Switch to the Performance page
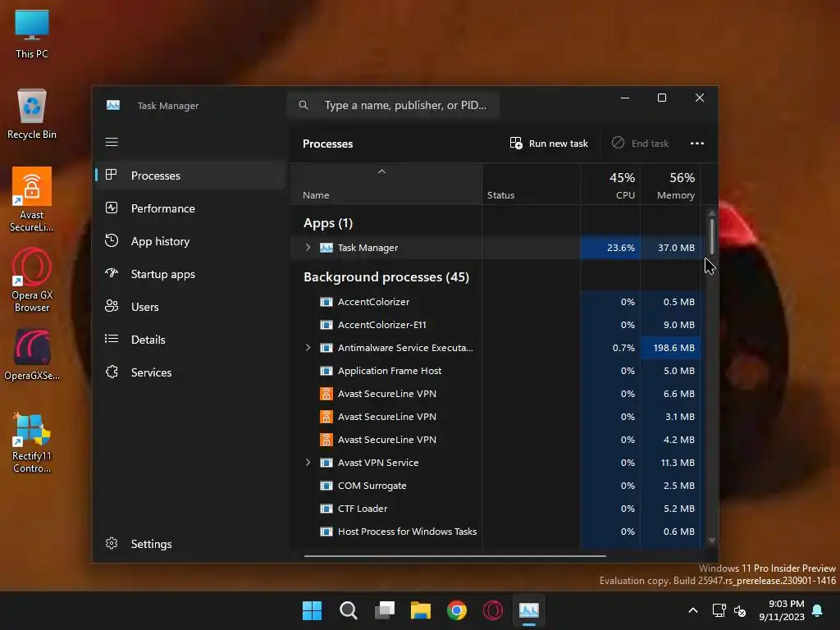Viewport: 840px width, 630px height. click(190, 208)
